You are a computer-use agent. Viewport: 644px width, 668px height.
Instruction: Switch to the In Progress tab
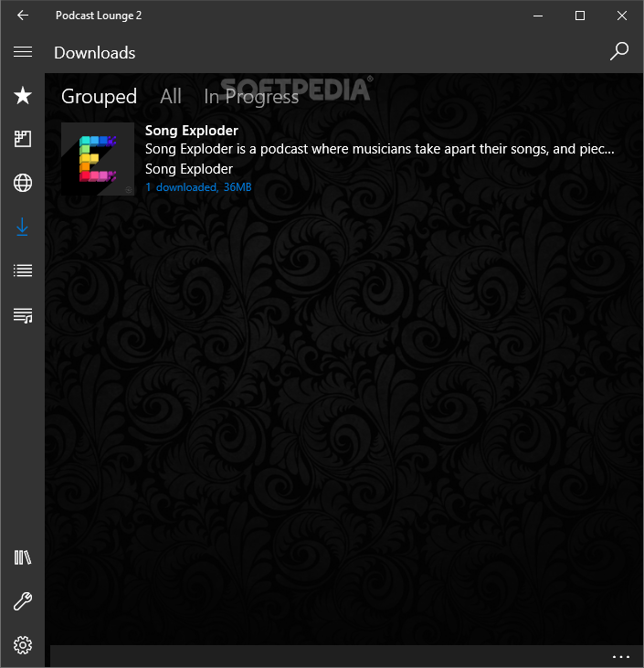click(x=251, y=97)
